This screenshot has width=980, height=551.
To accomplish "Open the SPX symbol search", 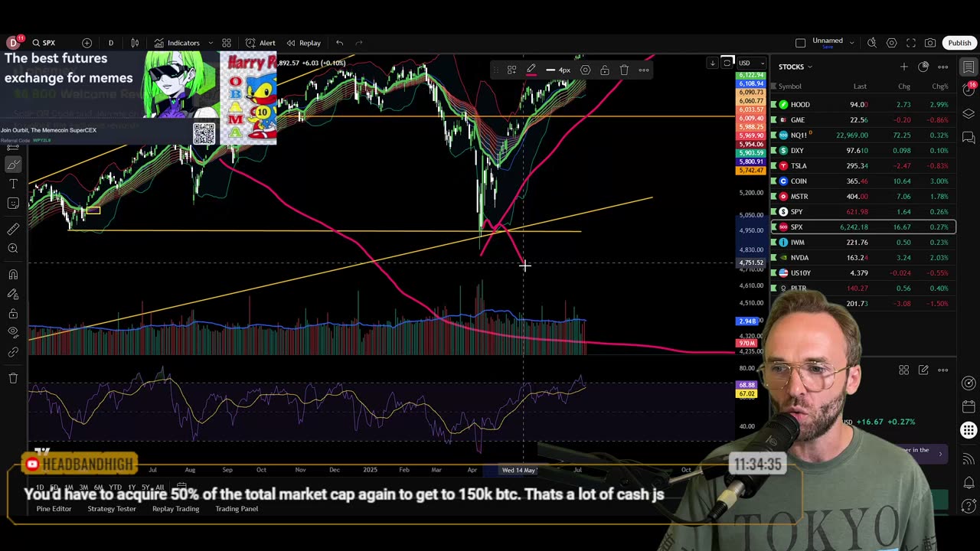I will point(43,43).
